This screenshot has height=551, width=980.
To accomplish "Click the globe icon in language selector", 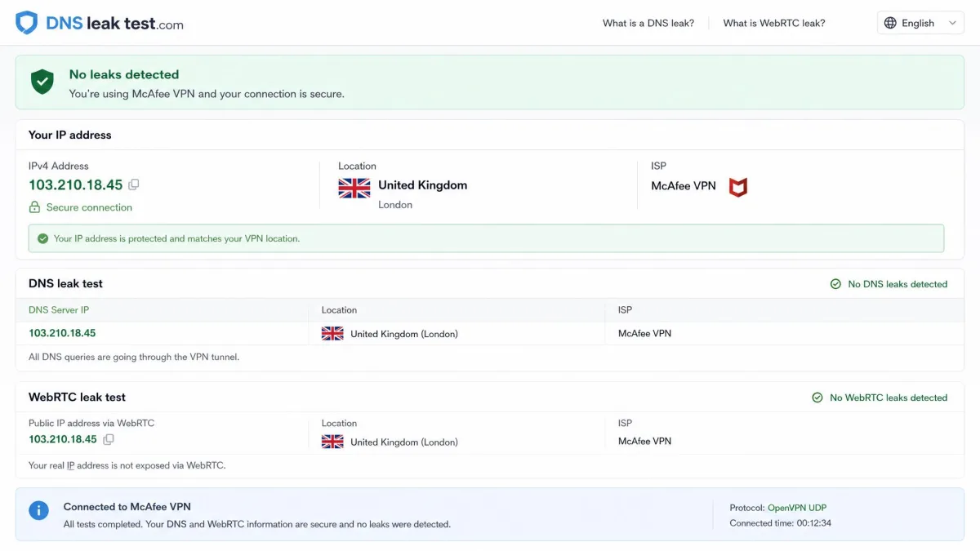I will point(890,23).
